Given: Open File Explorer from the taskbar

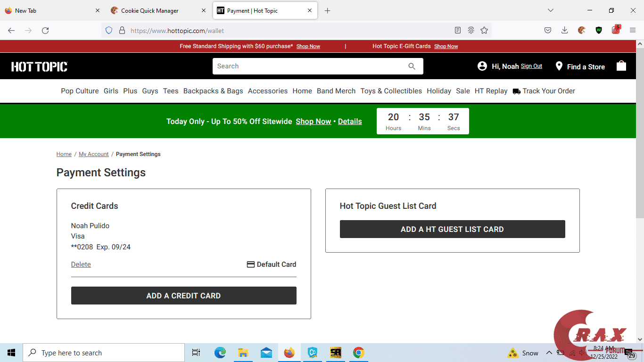Looking at the screenshot, I should tap(243, 353).
